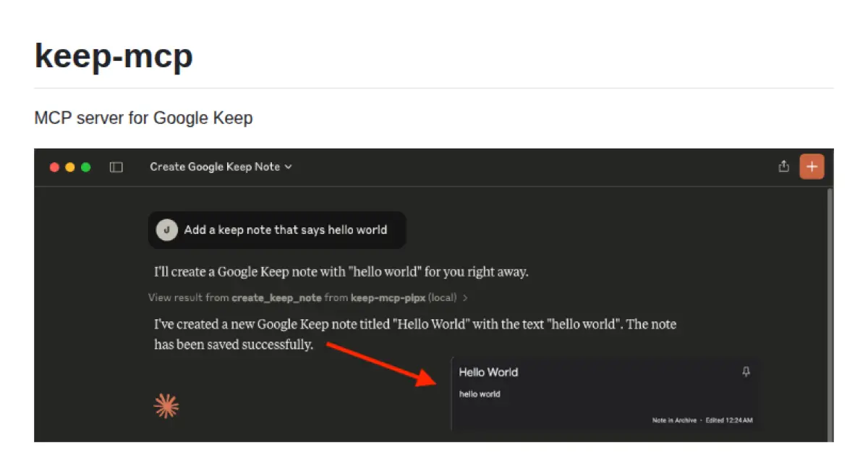Viewport: 868px width, 456px height.
Task: Toggle the sidebar panel icon
Action: click(116, 167)
